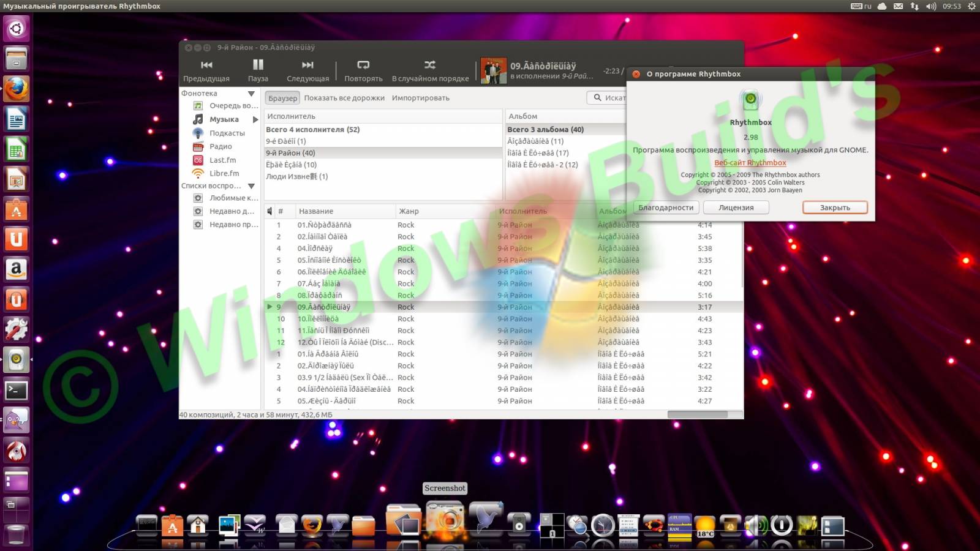
Task: Open the Любимые композиции playlist
Action: 225,198
